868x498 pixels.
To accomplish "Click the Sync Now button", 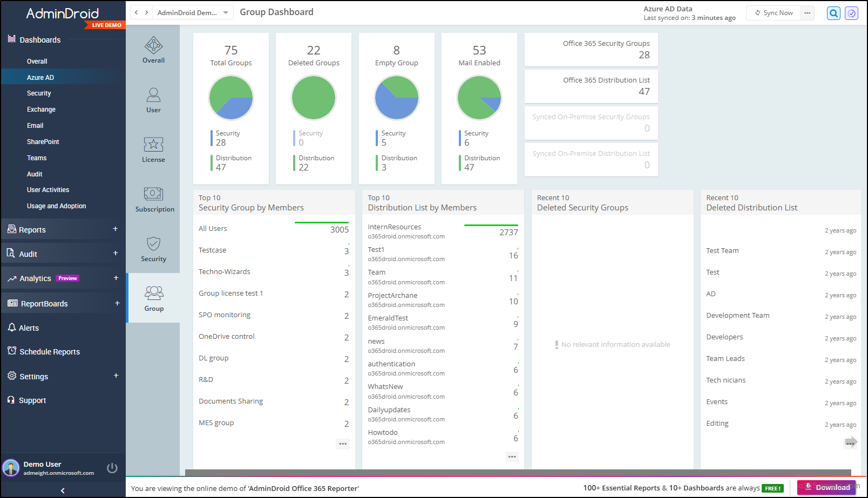I will (x=774, y=13).
